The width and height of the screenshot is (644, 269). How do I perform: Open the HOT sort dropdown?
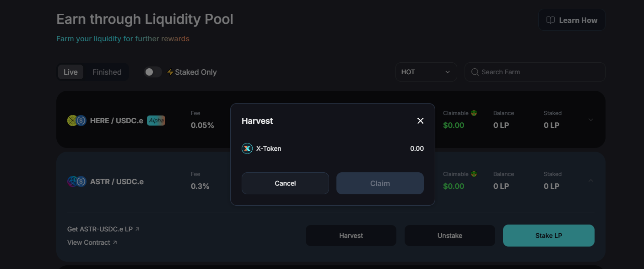click(x=426, y=72)
